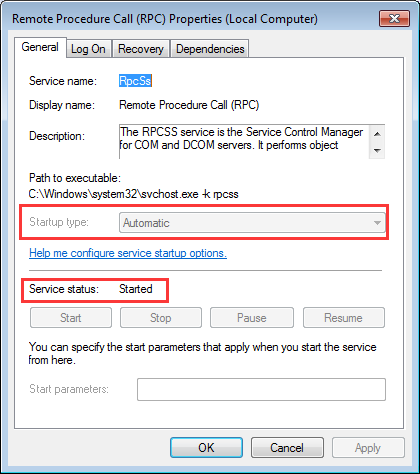Click inside the Description text box
Viewport: 420px width, 474px height.
tap(244, 142)
